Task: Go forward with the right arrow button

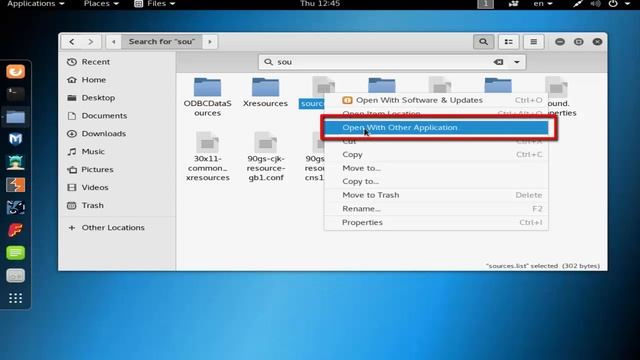Action: 91,42
